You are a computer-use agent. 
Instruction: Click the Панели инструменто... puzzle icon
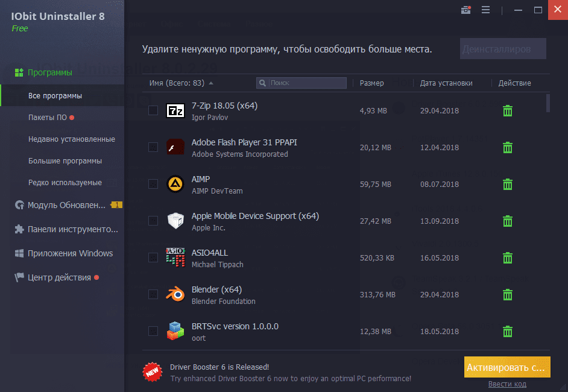click(19, 229)
